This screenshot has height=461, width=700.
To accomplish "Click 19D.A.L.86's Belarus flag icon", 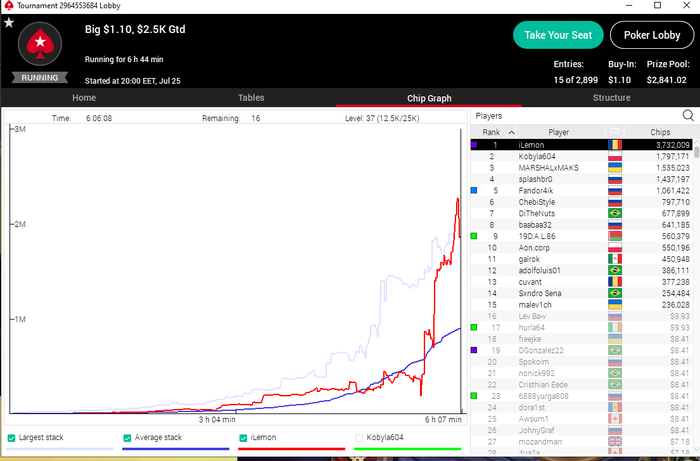I will tap(615, 236).
